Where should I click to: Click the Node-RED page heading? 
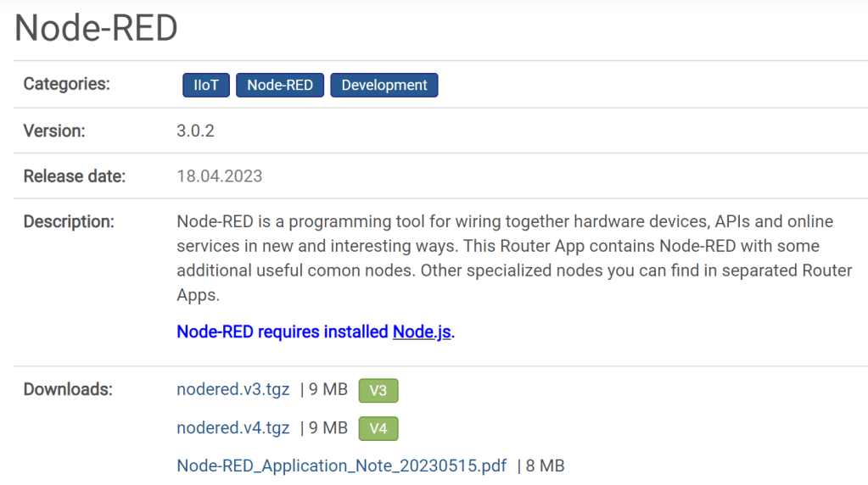(x=96, y=28)
